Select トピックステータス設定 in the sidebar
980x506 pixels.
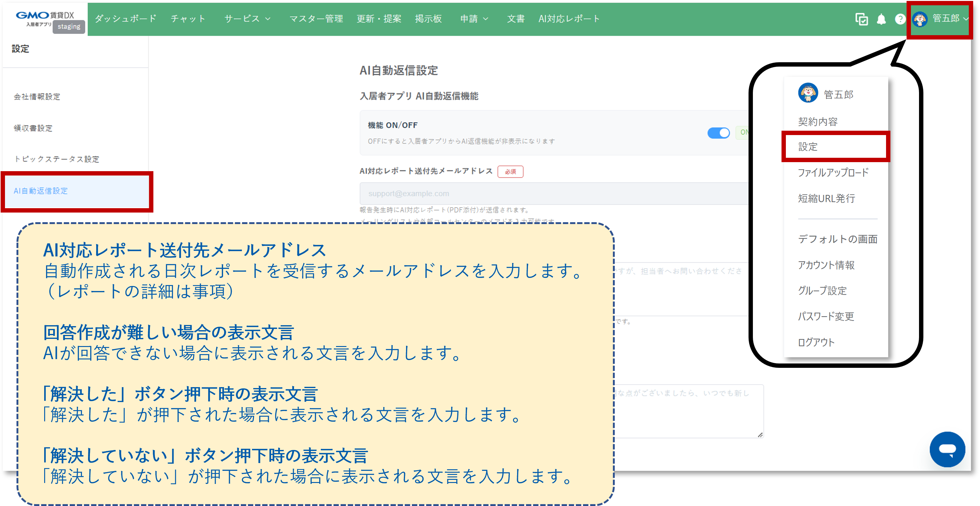(x=57, y=159)
